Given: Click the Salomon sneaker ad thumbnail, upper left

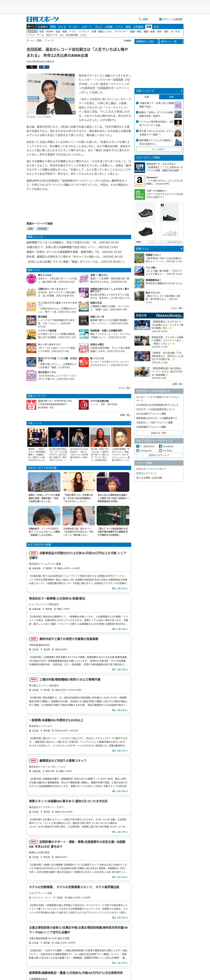Looking at the screenshot, I should point(146,213).
